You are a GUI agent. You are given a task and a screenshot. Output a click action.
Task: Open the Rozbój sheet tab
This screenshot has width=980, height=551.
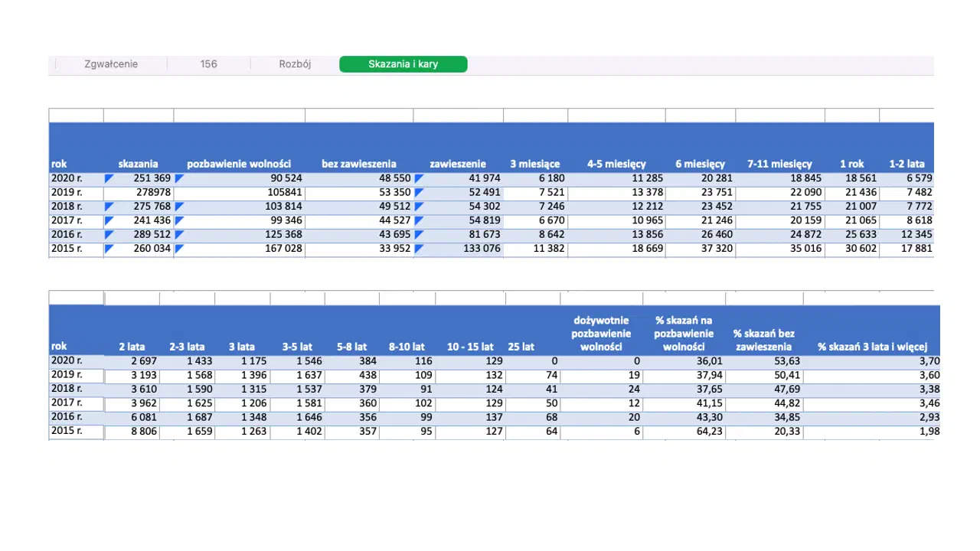coord(295,64)
